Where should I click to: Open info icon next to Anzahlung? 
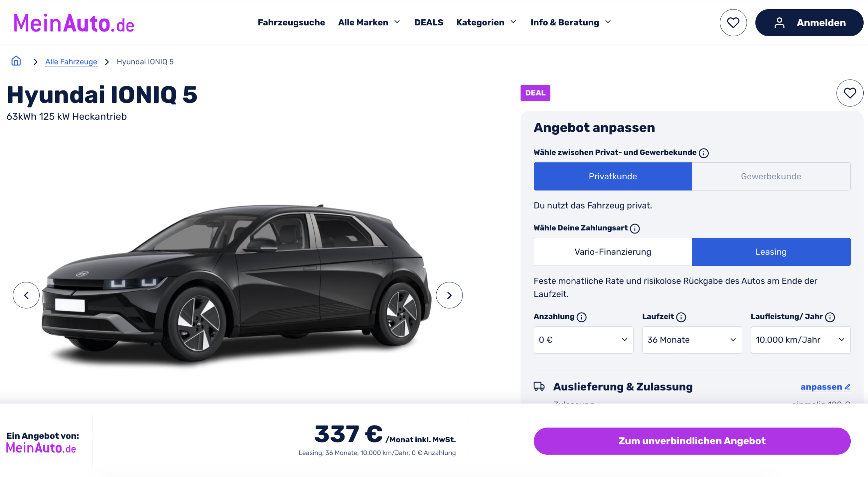coord(581,317)
